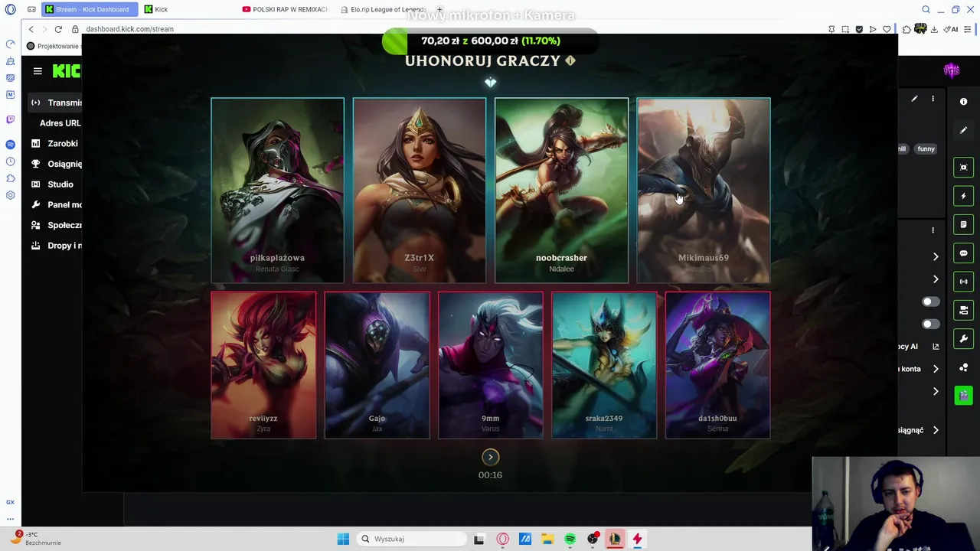
Task: Go back in browser history
Action: click(x=31, y=29)
